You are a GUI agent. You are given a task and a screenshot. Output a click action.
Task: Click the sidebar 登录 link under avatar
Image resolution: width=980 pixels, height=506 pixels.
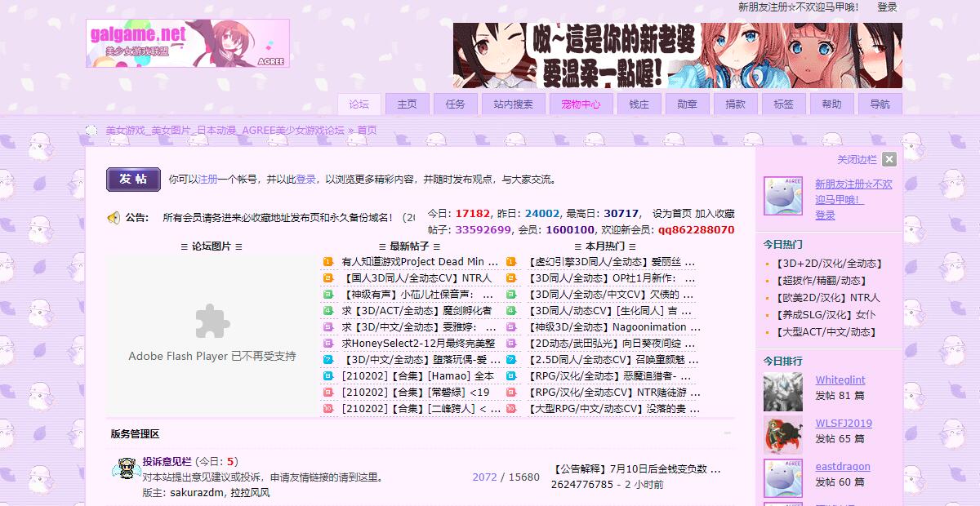coord(825,215)
